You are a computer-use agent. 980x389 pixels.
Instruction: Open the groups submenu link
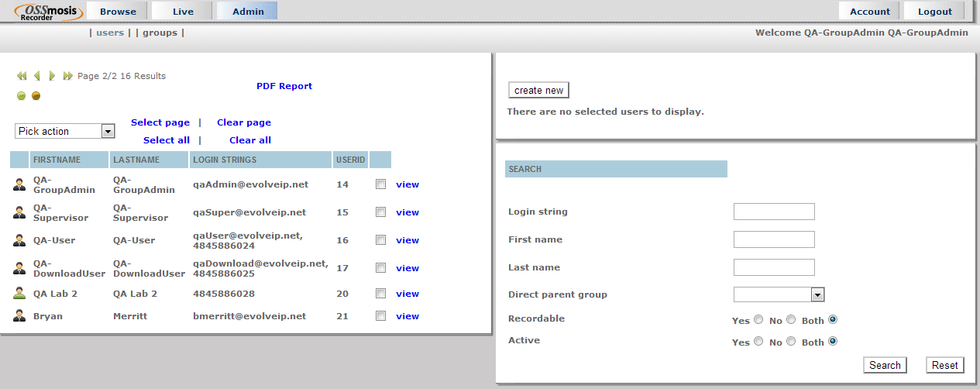160,33
